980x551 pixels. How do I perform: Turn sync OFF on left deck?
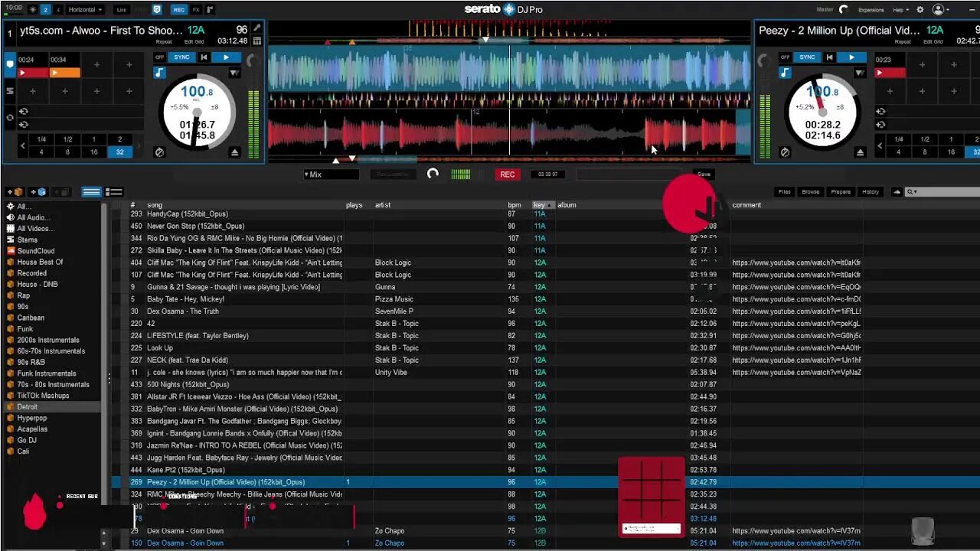159,57
